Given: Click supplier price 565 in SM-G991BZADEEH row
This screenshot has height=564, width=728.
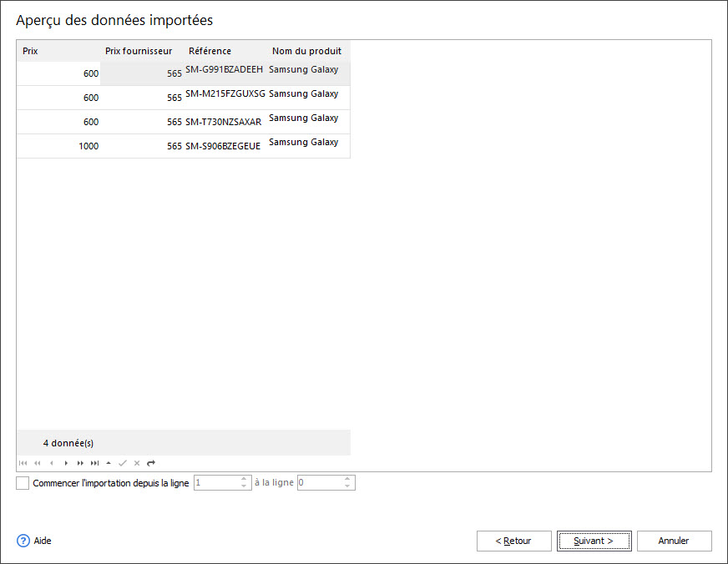Looking at the screenshot, I should coord(142,73).
